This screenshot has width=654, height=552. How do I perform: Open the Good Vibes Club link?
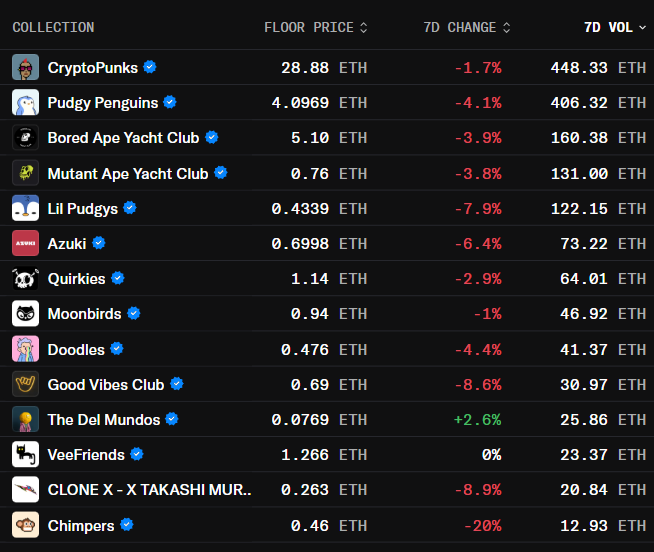pos(106,385)
